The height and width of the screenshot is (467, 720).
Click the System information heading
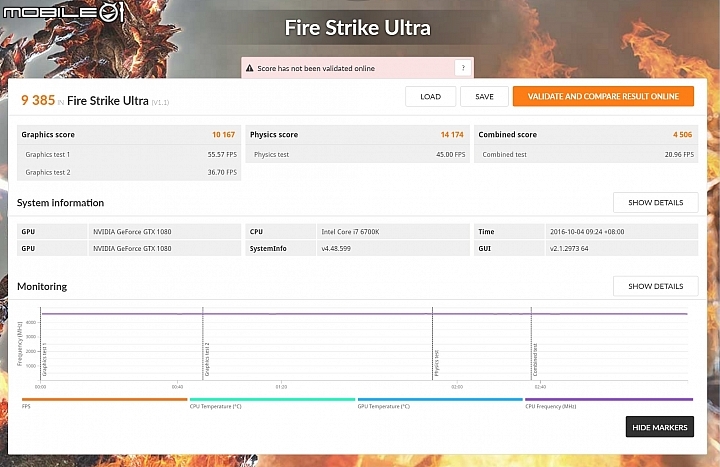click(x=60, y=203)
